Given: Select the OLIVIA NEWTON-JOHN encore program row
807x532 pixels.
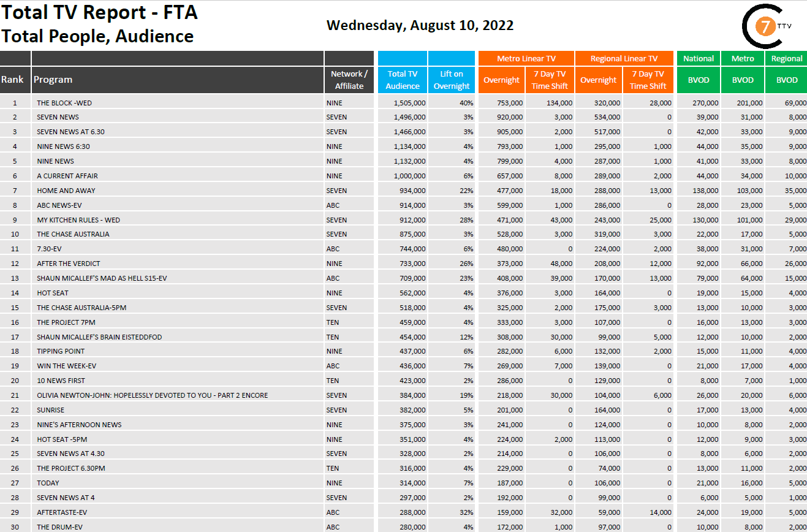Looking at the screenshot, I should pos(152,395).
